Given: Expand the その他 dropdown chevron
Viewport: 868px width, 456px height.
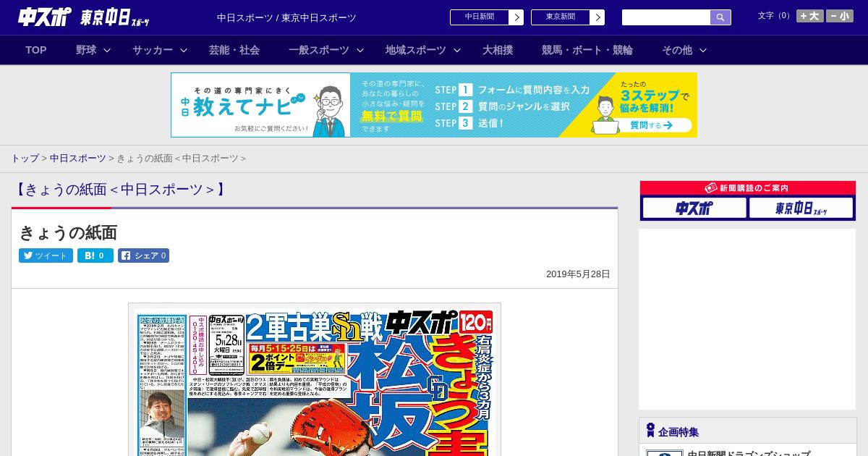Looking at the screenshot, I should [703, 50].
